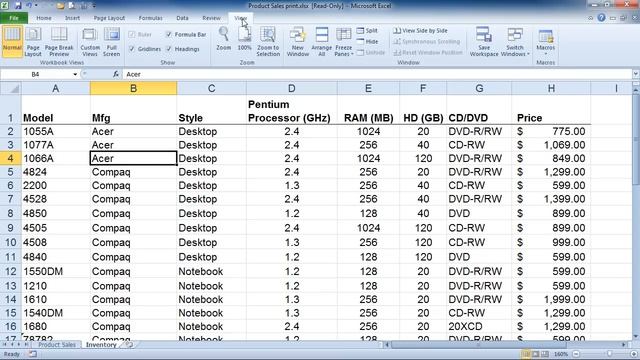This screenshot has width=640, height=360.
Task: Minimize the ribbon arrow
Action: [x=591, y=18]
